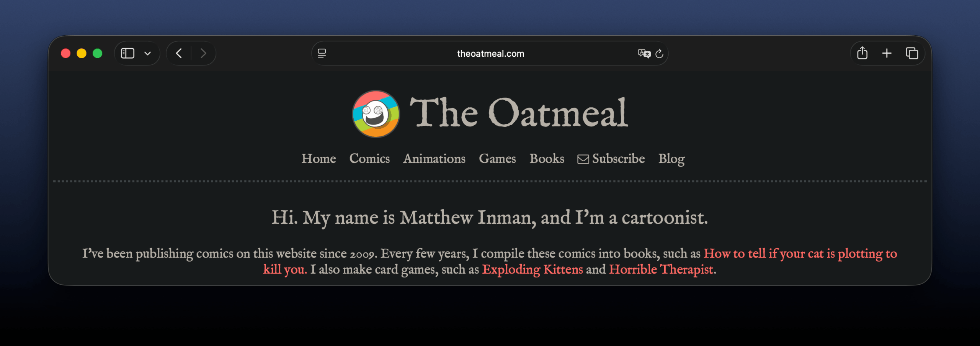Open the page reader menu icon

click(x=322, y=53)
